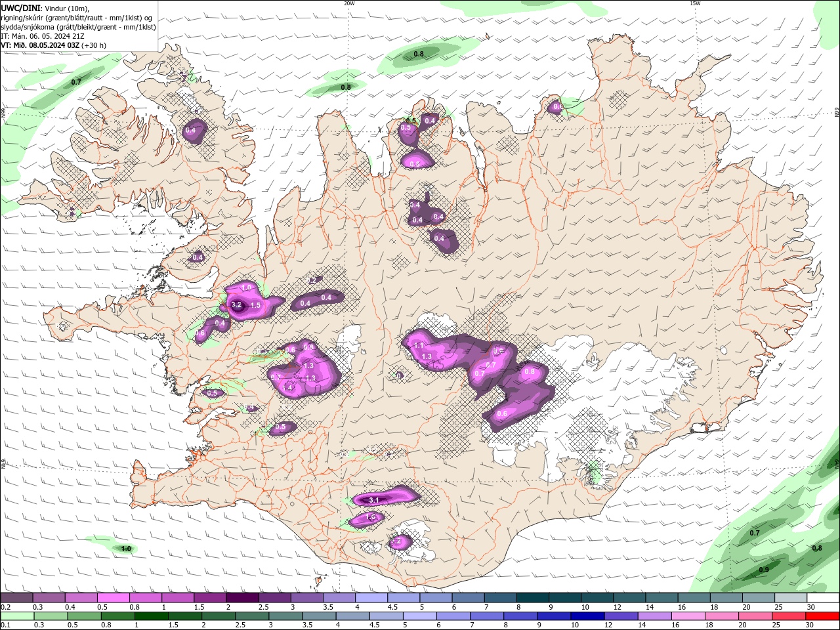Screen dimensions: 840x630
Task: Click the '15W' longitude label
Action: coord(695,3)
